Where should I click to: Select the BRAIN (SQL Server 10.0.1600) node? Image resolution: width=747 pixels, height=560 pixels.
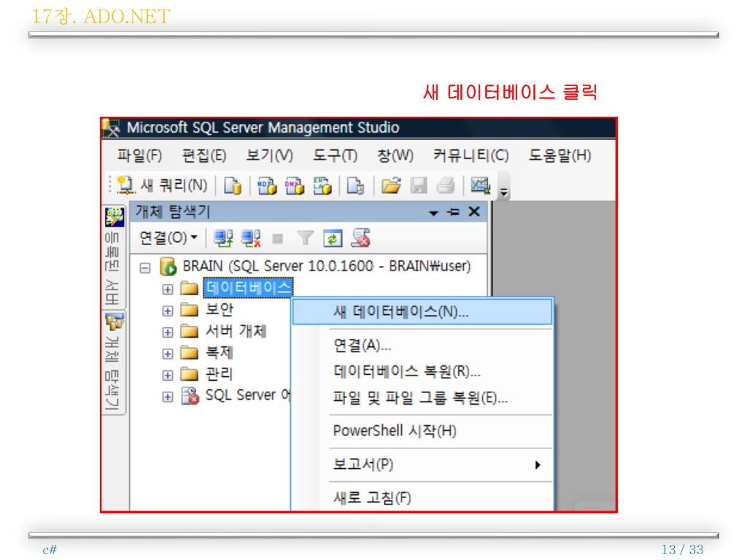click(x=326, y=265)
